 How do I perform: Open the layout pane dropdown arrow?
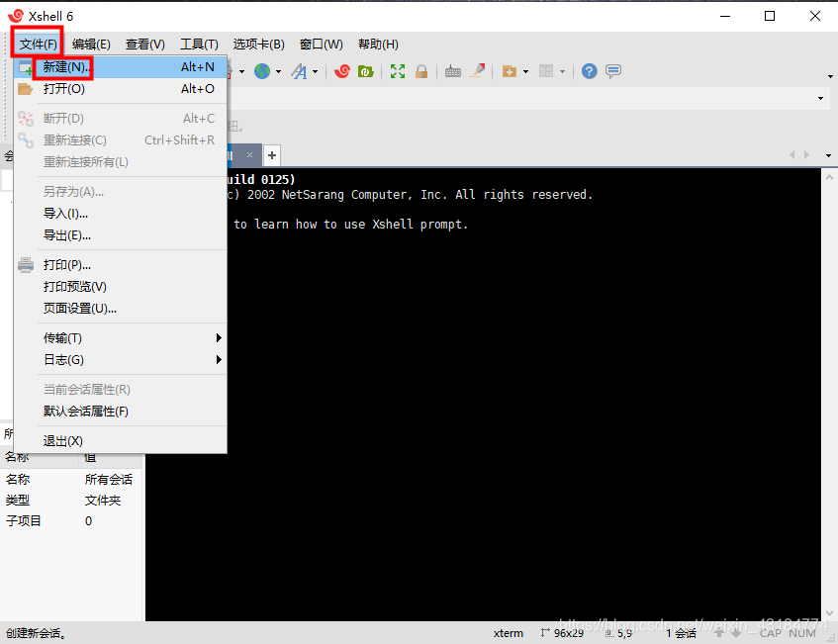pyautogui.click(x=563, y=70)
